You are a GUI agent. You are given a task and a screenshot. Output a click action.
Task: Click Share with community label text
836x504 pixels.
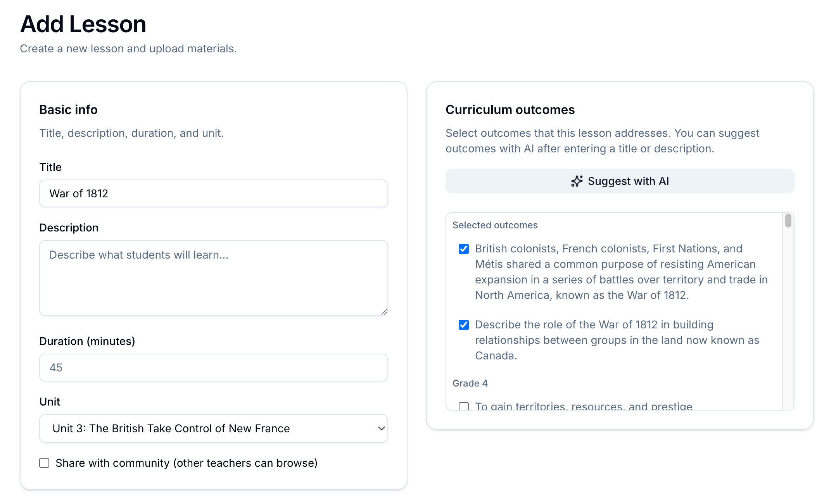pos(186,463)
